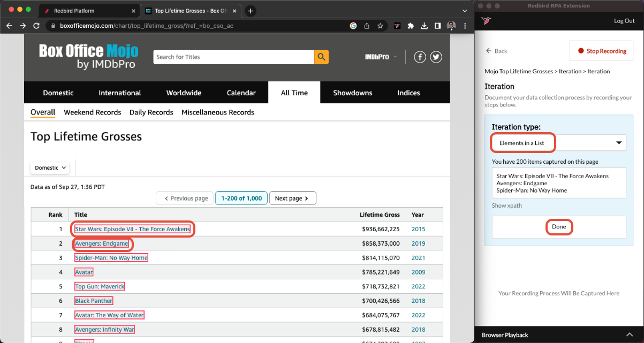Select the Overall sub-tab
This screenshot has width=644, height=343.
tap(43, 112)
